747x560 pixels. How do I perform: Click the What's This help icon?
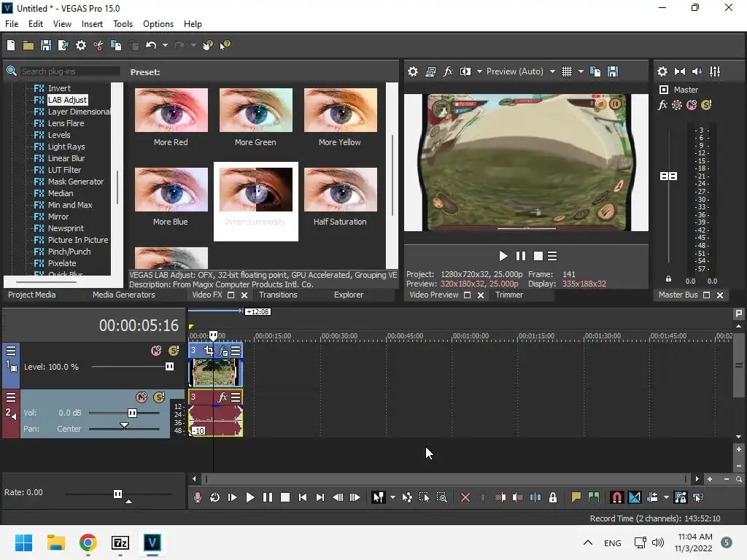coord(225,45)
